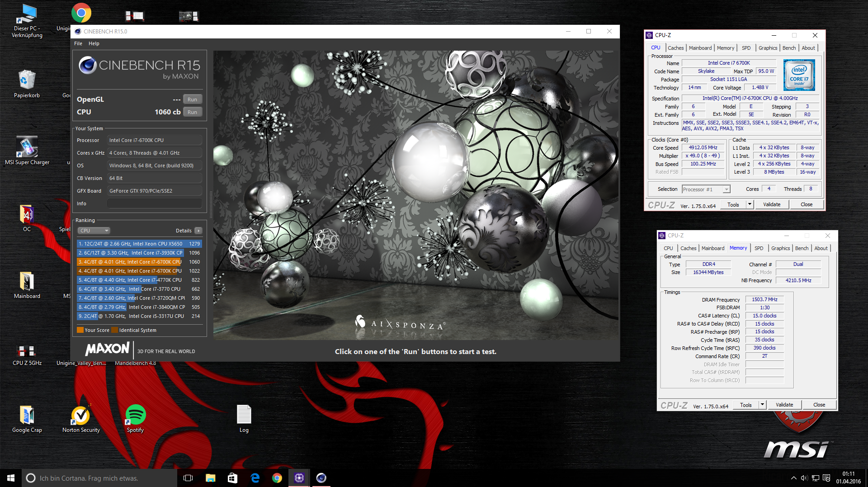Click Validate in bottom CPU-Z window
Screen dimensions: 868x487
tap(784, 405)
